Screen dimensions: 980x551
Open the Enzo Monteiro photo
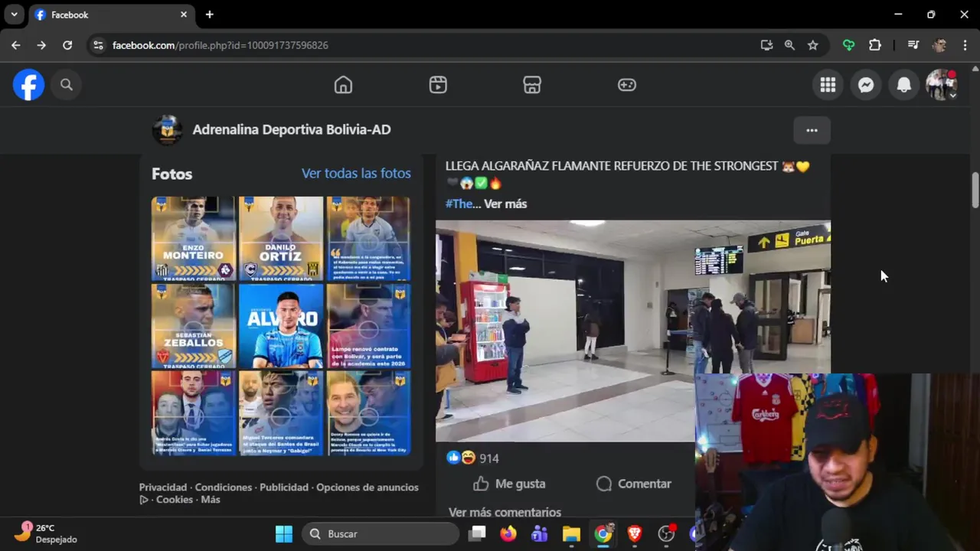click(x=193, y=239)
